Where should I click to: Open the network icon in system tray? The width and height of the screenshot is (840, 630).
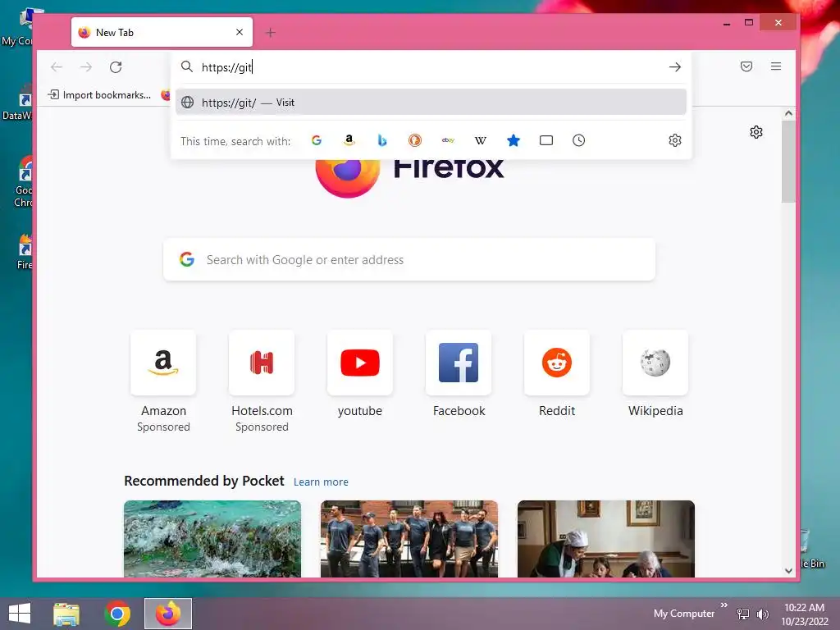coord(743,614)
